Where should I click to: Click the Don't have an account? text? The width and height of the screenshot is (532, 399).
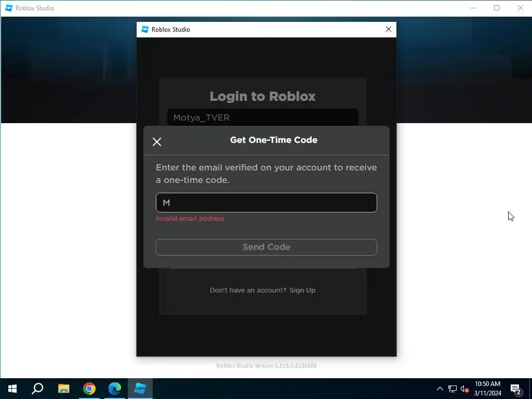pyautogui.click(x=248, y=290)
